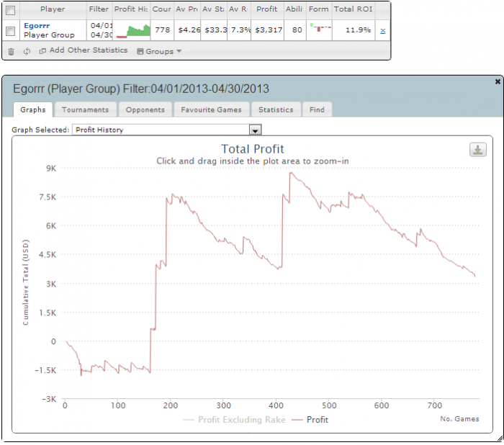Switch to the Tournaments tab
The height and width of the screenshot is (445, 504).
click(85, 109)
